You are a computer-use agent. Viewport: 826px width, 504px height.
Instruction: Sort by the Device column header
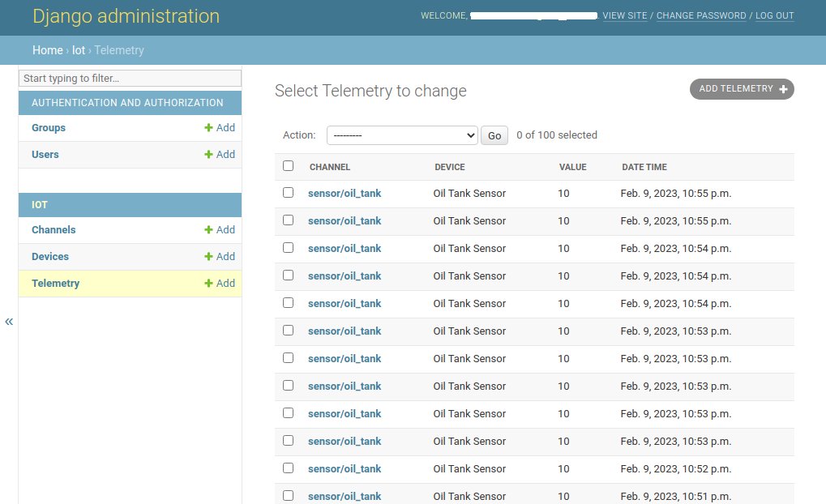450,167
